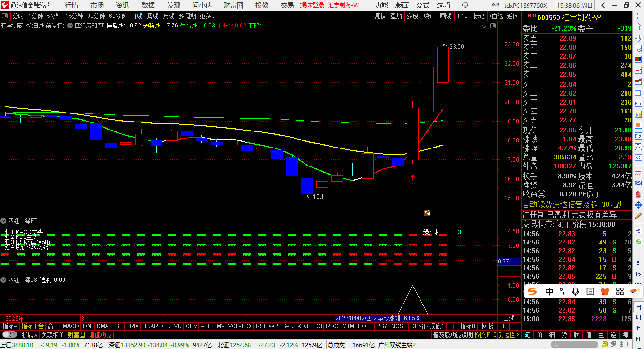Click 日线 period label at bottom right
The image size is (644, 349).
tap(509, 318)
